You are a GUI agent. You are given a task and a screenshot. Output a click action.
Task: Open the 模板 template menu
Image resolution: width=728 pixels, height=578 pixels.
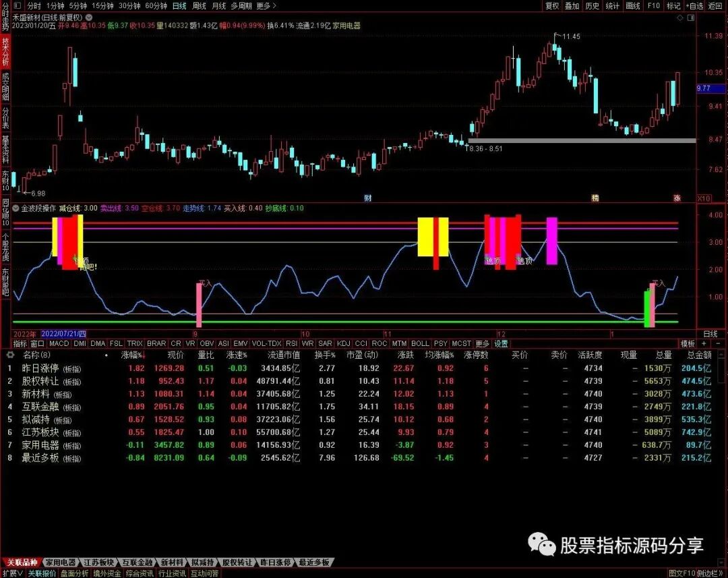click(688, 344)
